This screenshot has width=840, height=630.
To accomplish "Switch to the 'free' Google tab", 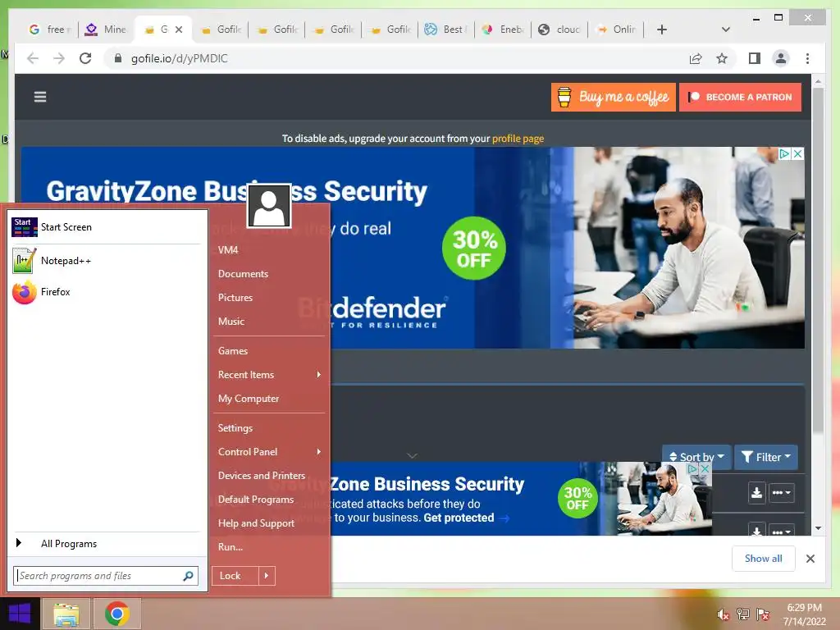I will (x=50, y=30).
